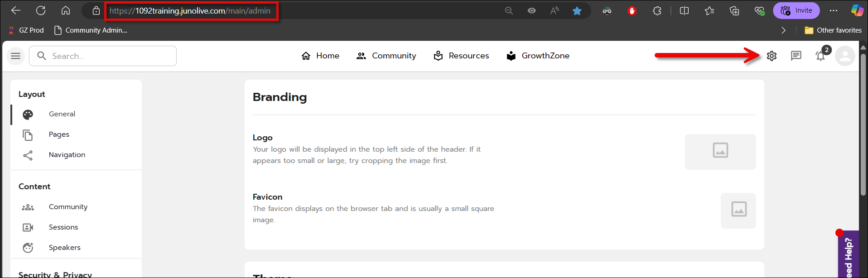
Task: Go back using the browser back arrow
Action: point(16,10)
